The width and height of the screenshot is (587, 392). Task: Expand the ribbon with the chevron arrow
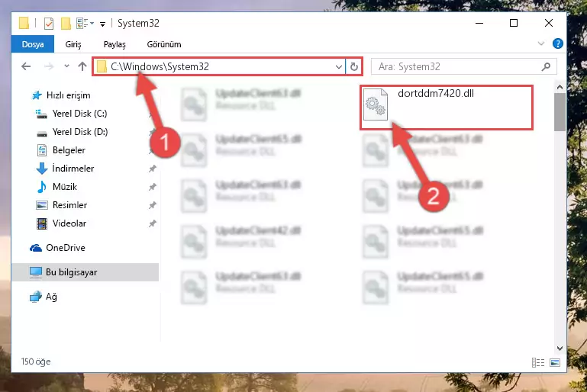point(541,43)
